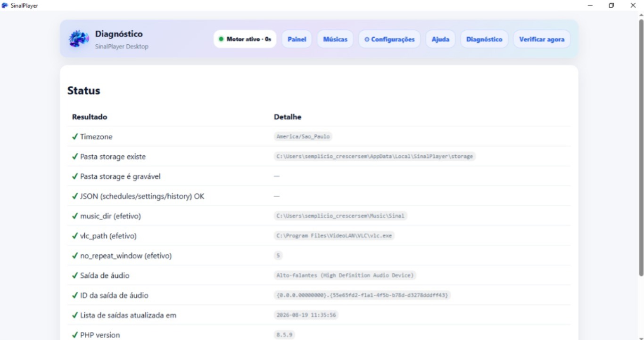Click the storage folder path value

coord(375,157)
